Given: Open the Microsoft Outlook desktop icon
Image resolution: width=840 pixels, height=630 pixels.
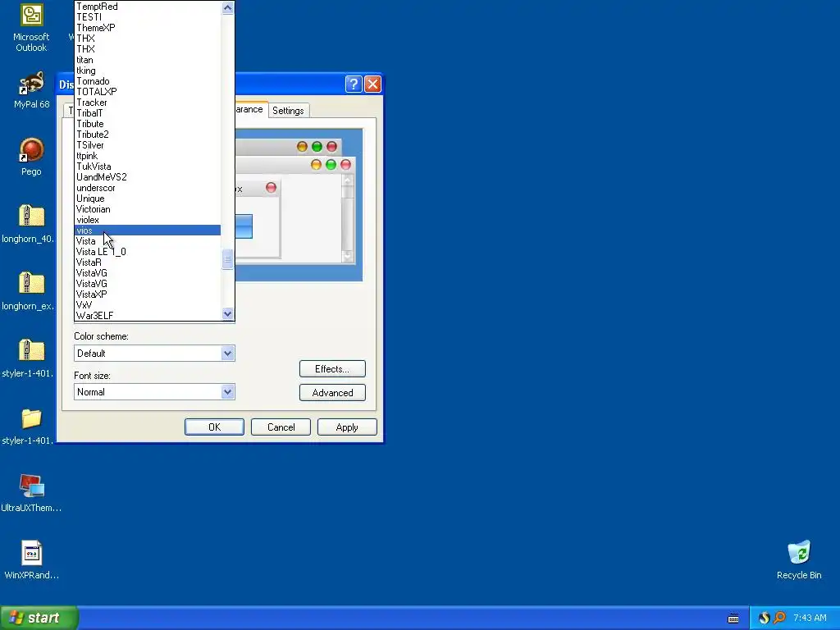Looking at the screenshot, I should click(31, 28).
